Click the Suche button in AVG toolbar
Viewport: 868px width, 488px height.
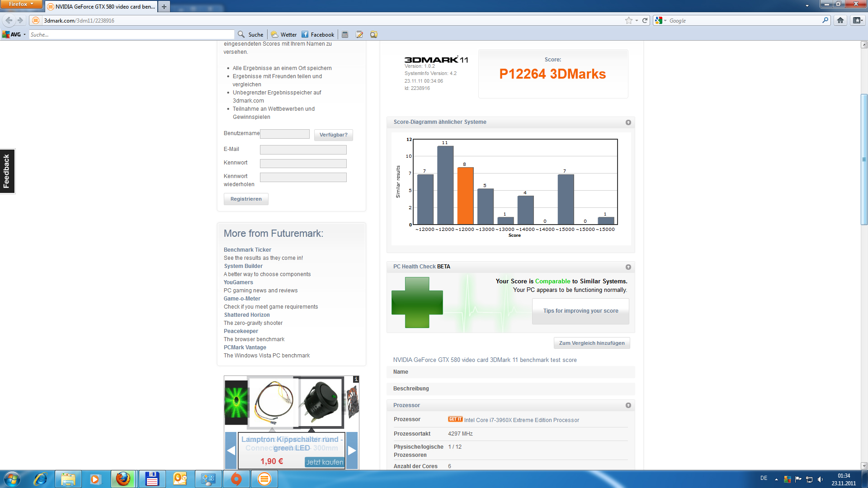point(251,34)
